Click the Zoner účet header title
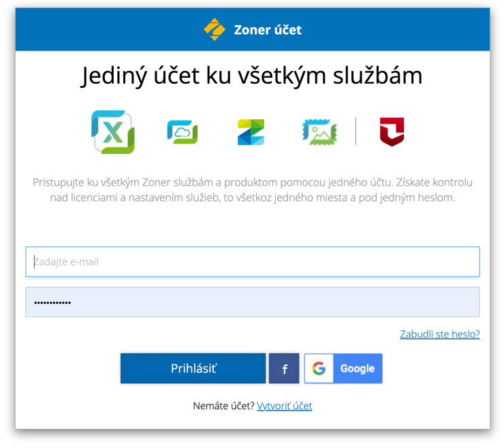Image resolution: width=504 pixels, height=448 pixels. (268, 30)
